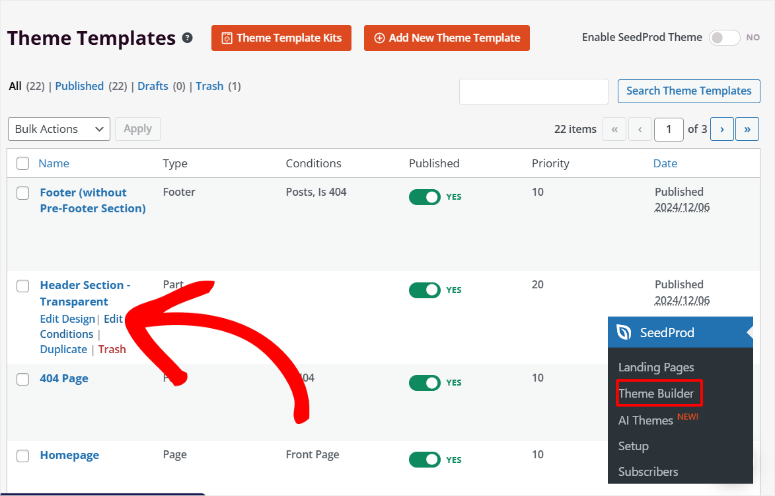Click the Conditions column header

tap(313, 164)
